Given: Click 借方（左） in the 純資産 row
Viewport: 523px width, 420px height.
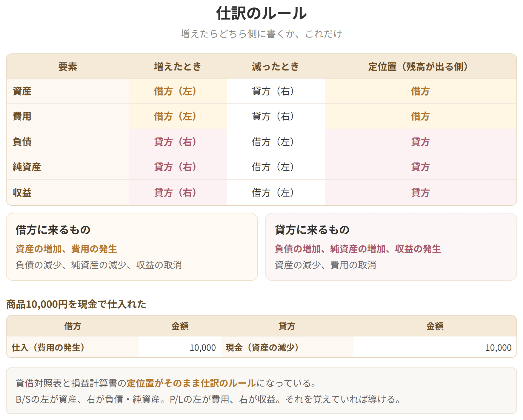Looking at the screenshot, I should 276,167.
